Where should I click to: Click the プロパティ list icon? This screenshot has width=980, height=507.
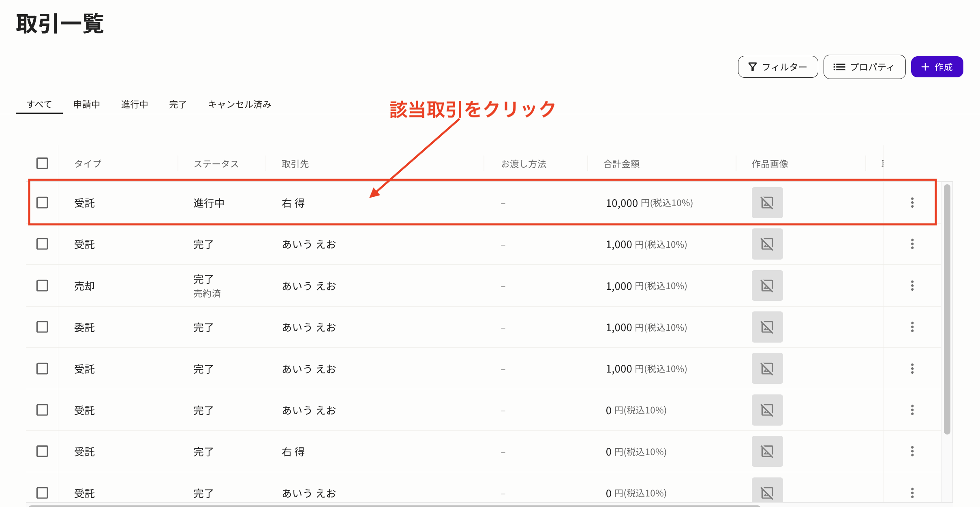point(839,67)
